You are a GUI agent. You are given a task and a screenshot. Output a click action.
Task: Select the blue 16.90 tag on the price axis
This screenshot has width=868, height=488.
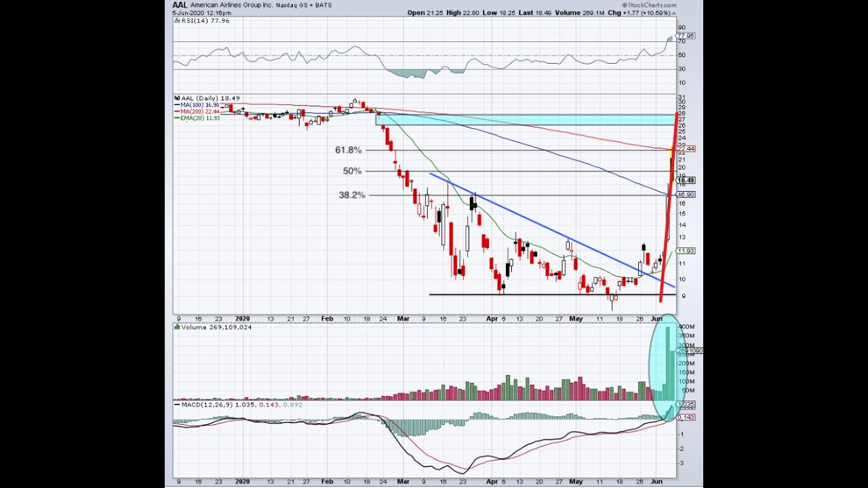point(686,195)
